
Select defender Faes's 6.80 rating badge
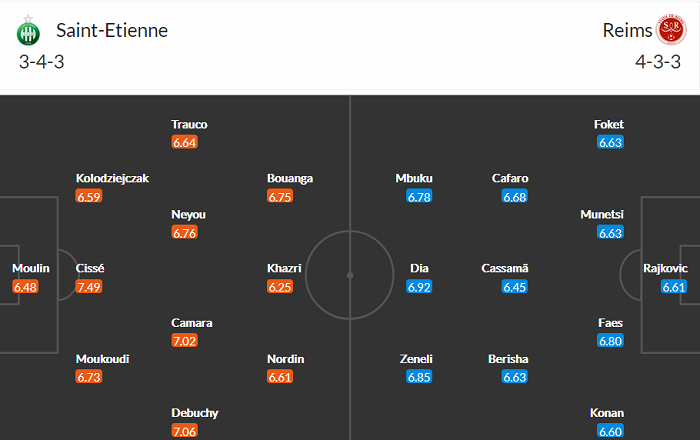[610, 341]
